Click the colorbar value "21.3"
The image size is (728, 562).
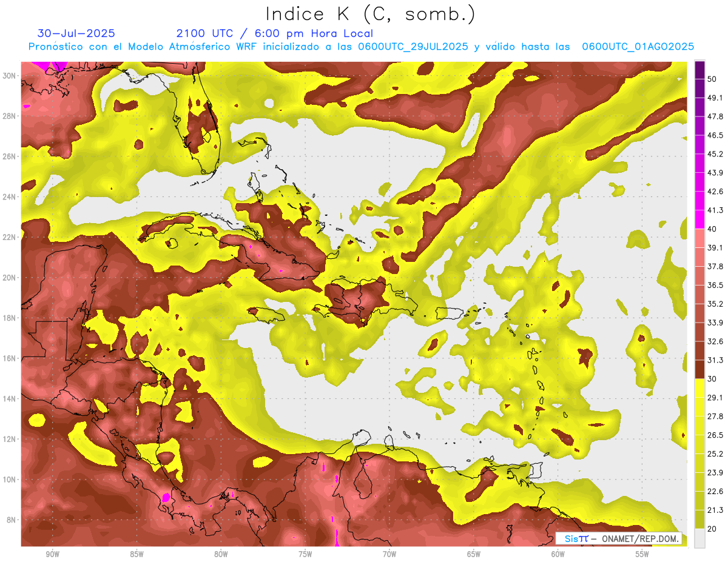(x=715, y=510)
